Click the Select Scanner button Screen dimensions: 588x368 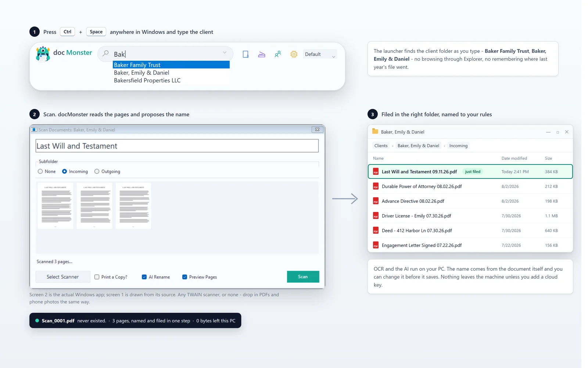point(63,277)
